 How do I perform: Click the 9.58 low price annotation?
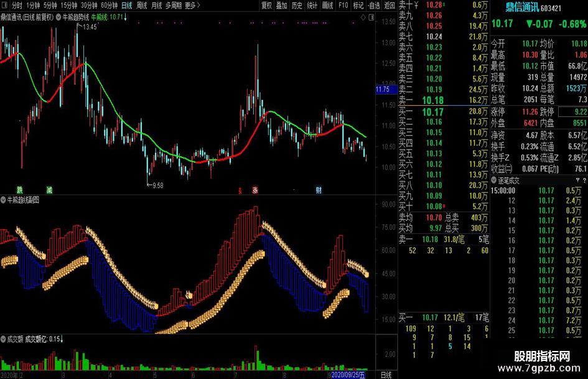tap(157, 185)
